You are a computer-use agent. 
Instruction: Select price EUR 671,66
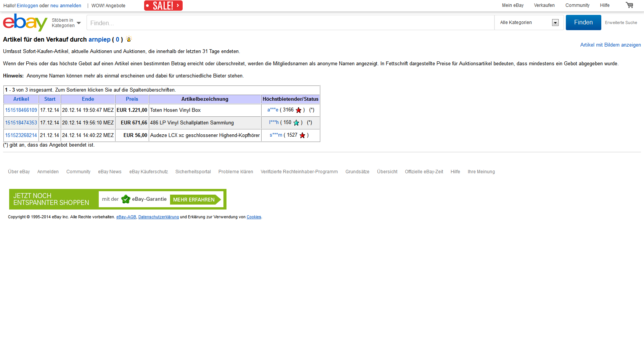click(134, 123)
